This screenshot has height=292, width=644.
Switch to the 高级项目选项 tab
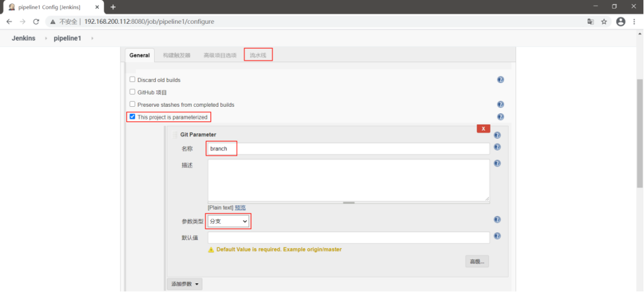point(220,55)
